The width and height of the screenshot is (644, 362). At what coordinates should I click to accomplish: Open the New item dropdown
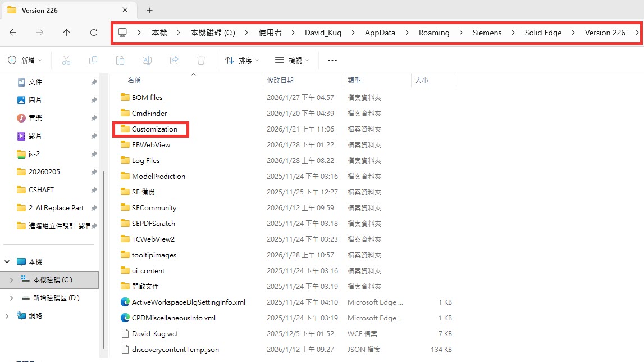tap(25, 60)
